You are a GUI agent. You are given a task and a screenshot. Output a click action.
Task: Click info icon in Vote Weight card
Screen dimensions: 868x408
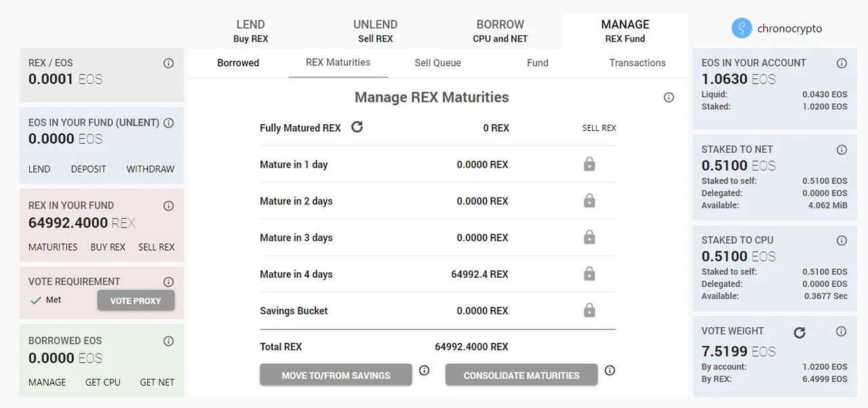coord(842,331)
